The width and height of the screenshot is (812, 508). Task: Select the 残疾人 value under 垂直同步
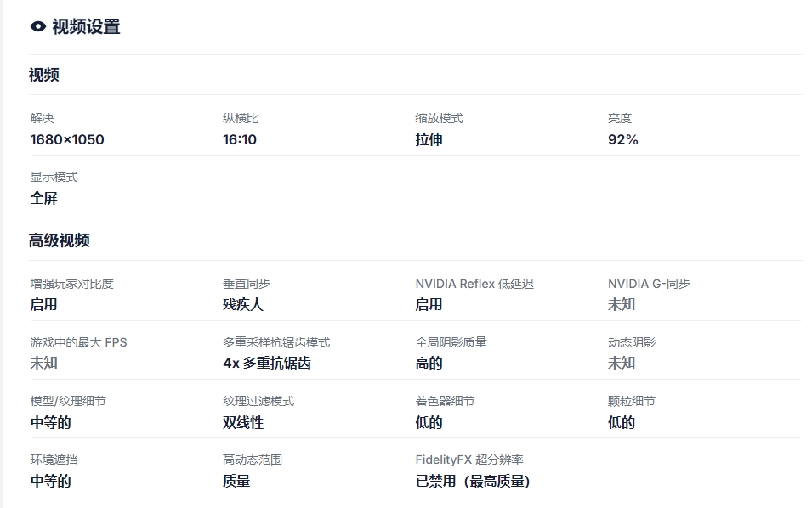[x=243, y=304]
